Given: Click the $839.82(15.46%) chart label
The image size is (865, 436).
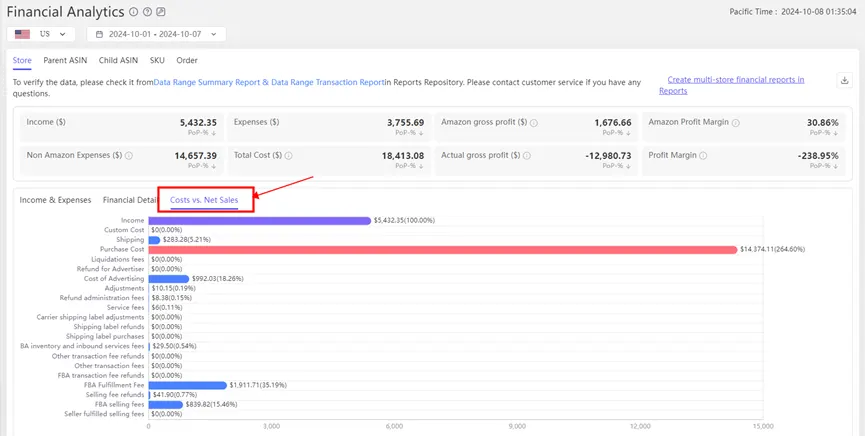Looking at the screenshot, I should [211, 405].
